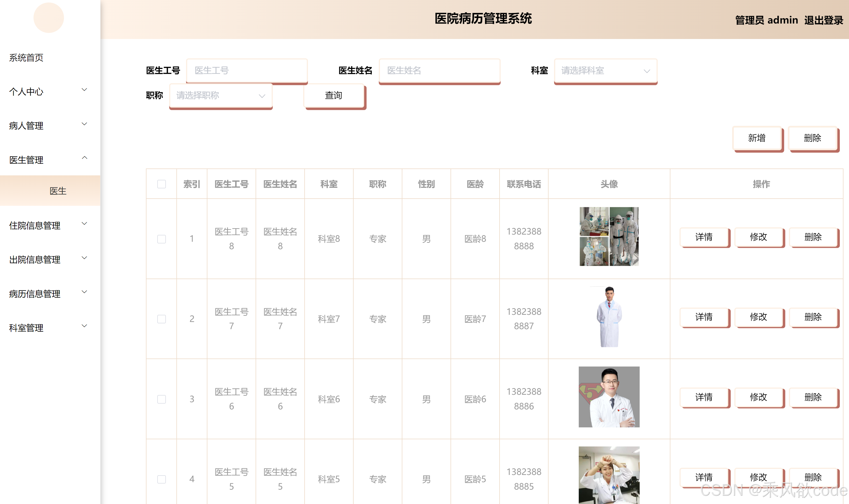Open the 科室 filter dropdown
This screenshot has width=849, height=504.
tap(605, 71)
